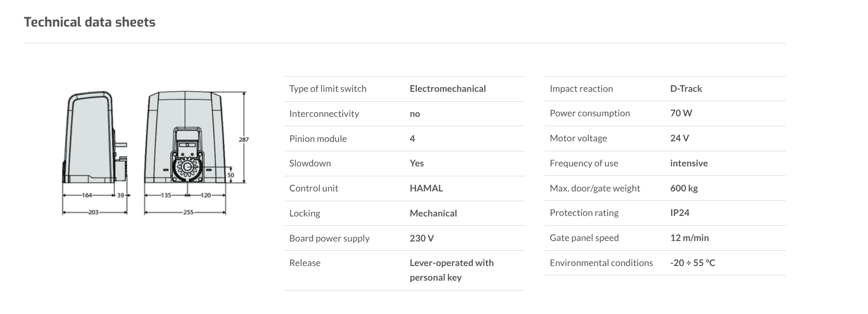This screenshot has width=868, height=314.
Task: Click the Slowdown row label
Action: (310, 163)
